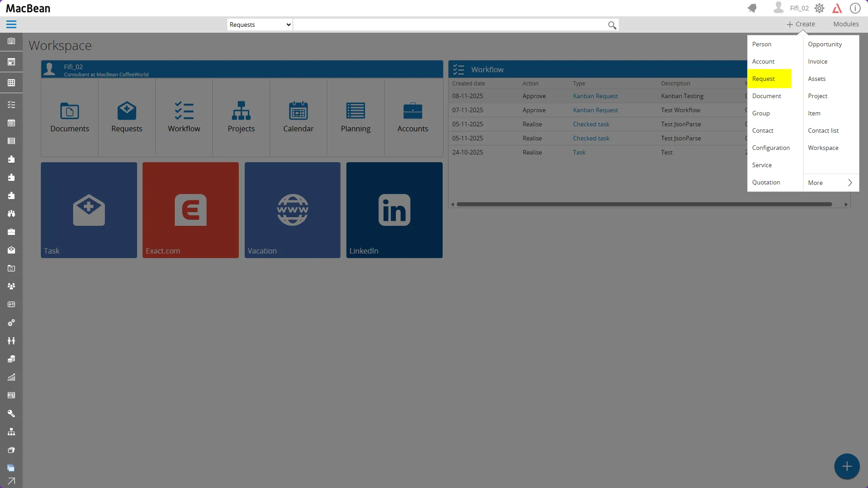Open the hamburger menu icon
This screenshot has height=488, width=868.
click(x=11, y=25)
